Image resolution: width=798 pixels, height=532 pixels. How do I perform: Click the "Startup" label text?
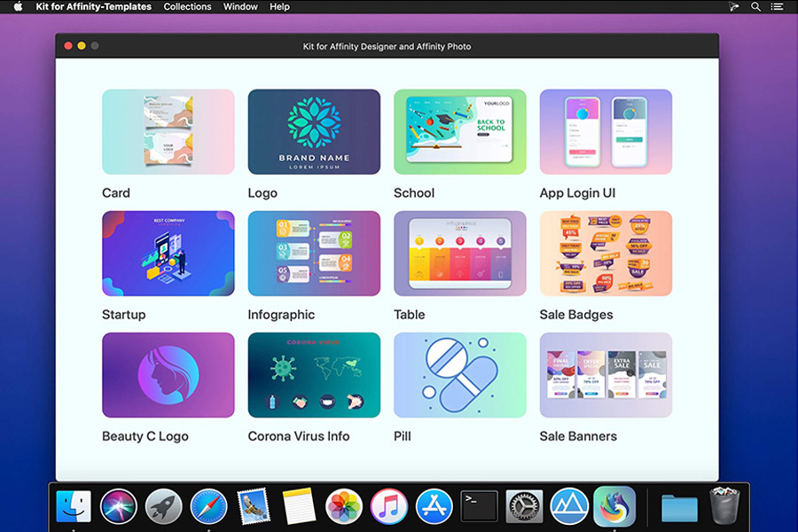[x=123, y=315]
